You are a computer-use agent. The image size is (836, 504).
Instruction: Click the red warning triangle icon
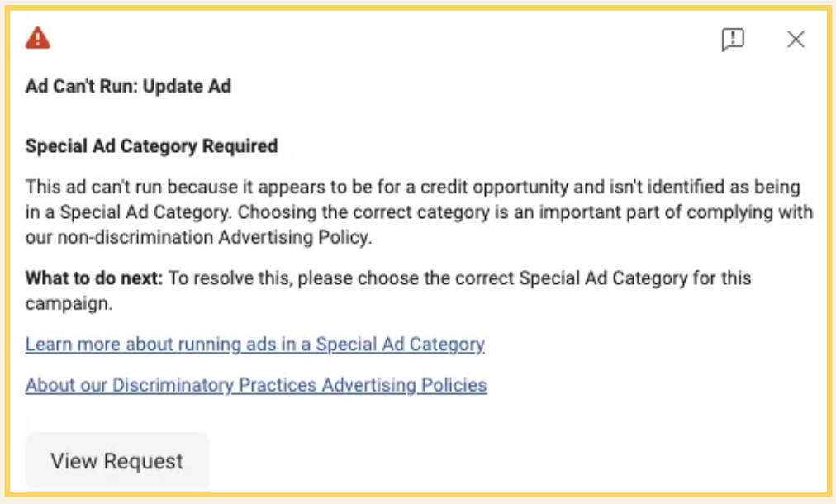[x=38, y=38]
